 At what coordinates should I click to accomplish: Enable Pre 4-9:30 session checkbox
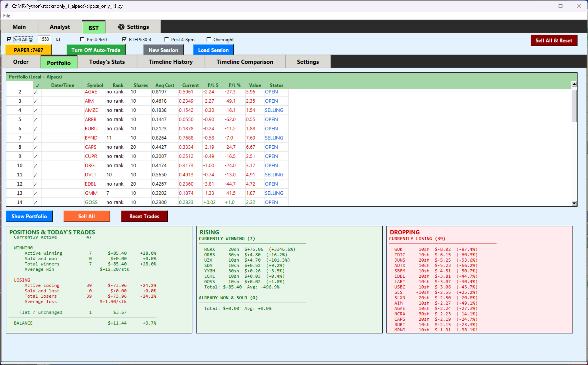coord(82,39)
